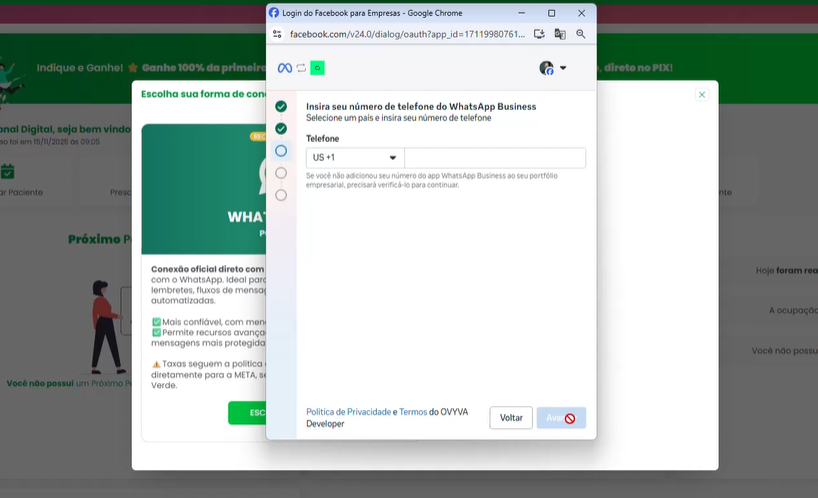
Task: Click the second completed step checkmark
Action: (x=281, y=129)
